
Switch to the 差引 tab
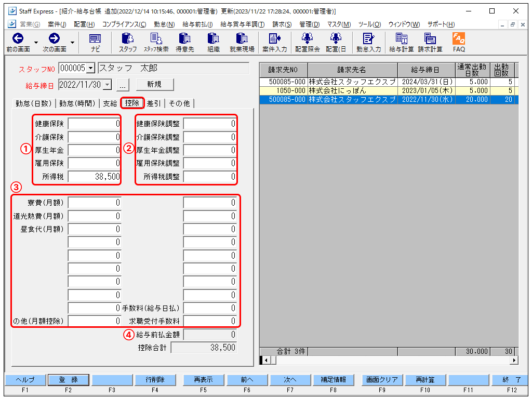pyautogui.click(x=154, y=103)
